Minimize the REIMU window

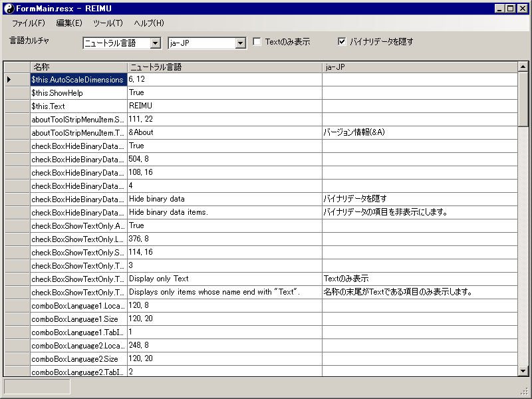click(x=499, y=9)
